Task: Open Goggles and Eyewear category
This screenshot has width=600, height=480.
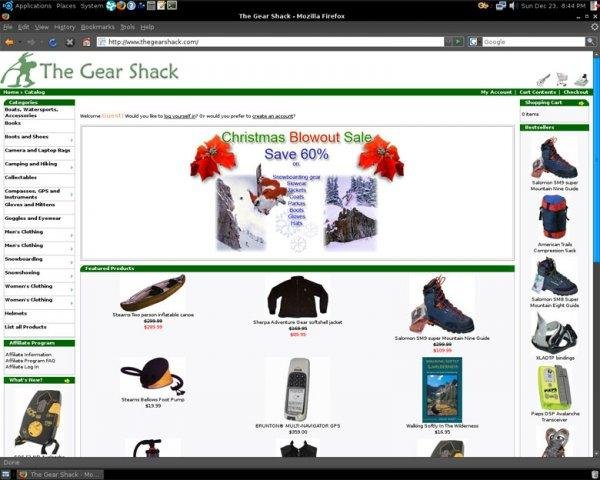Action: (33, 218)
